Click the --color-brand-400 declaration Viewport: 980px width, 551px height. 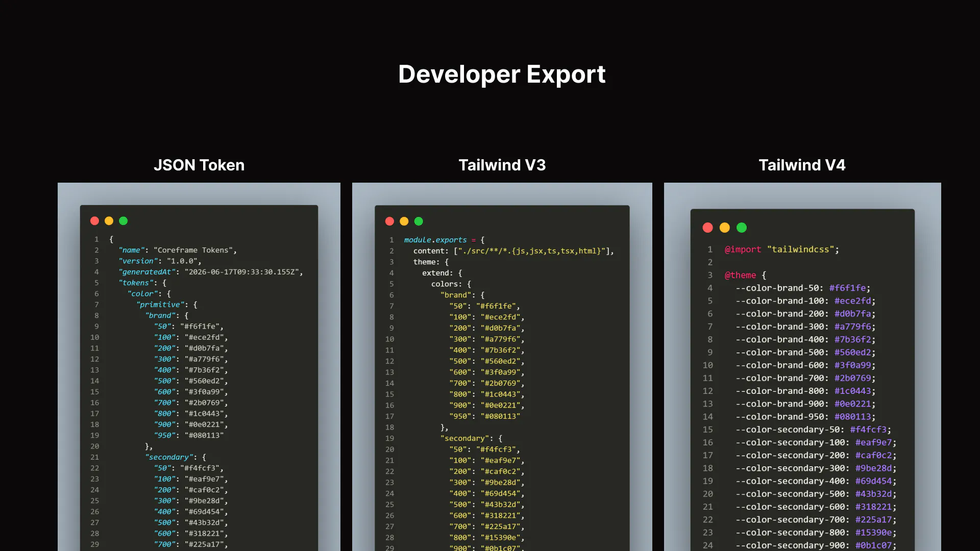pos(806,340)
